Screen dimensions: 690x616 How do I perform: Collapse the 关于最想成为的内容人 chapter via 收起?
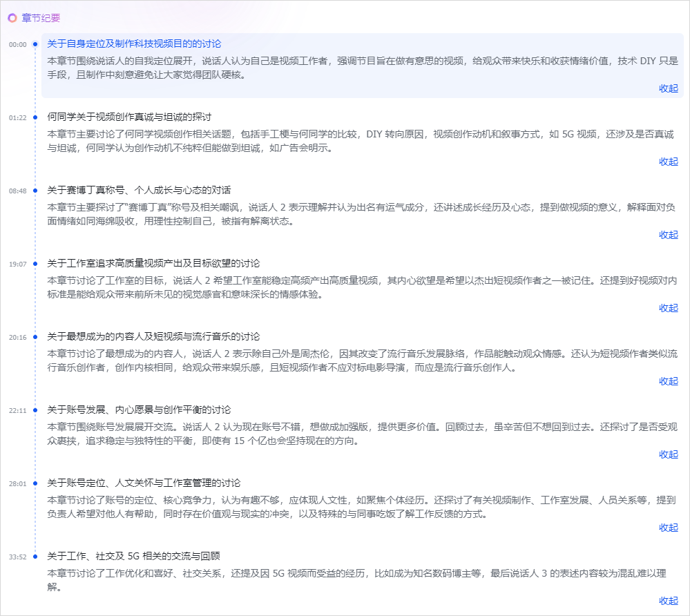pos(668,381)
